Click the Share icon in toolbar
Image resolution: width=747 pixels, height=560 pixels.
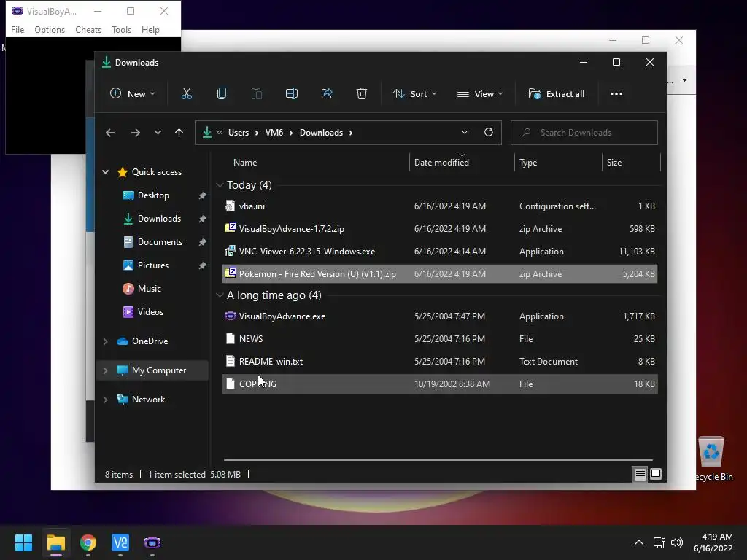327,94
